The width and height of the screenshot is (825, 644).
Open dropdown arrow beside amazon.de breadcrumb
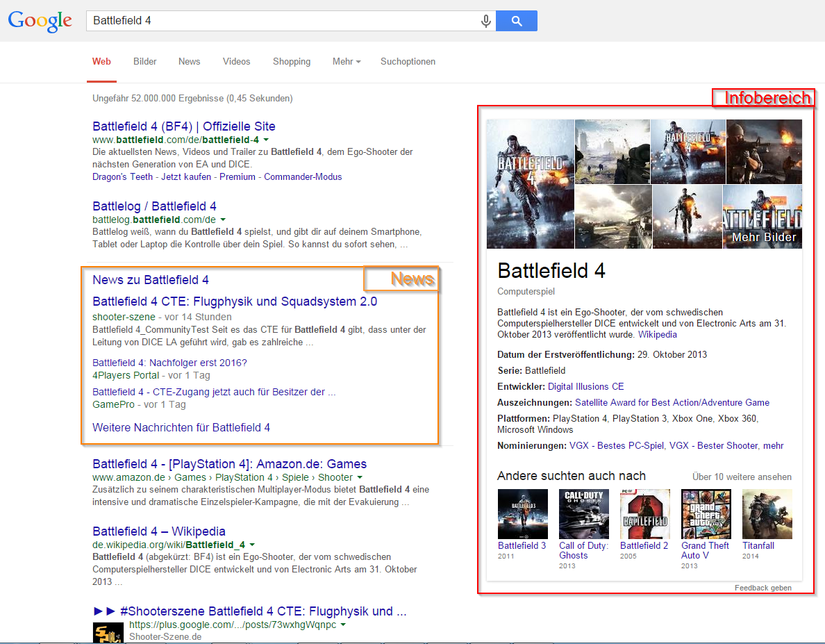coord(360,478)
